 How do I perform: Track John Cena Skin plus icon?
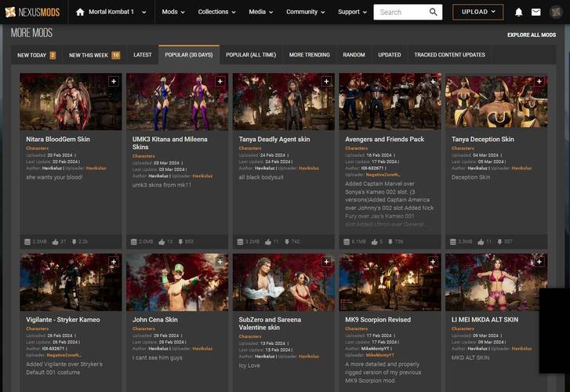coord(220,262)
